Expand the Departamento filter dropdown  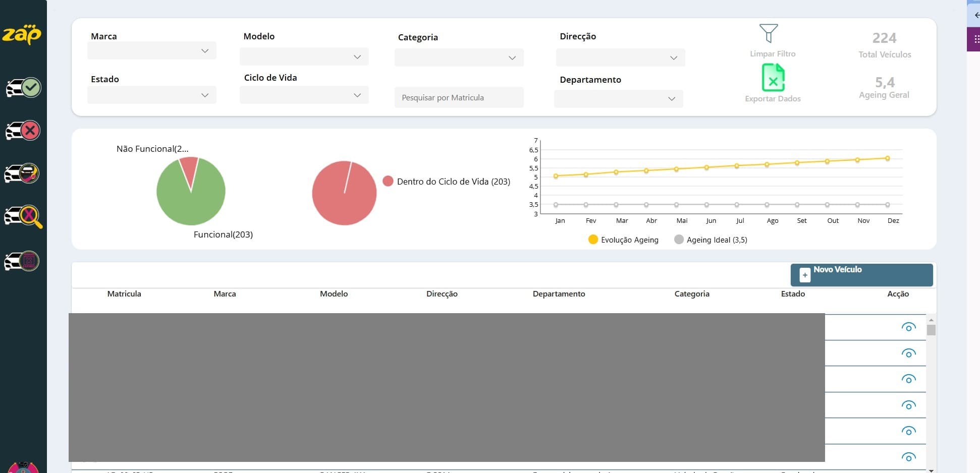(619, 99)
